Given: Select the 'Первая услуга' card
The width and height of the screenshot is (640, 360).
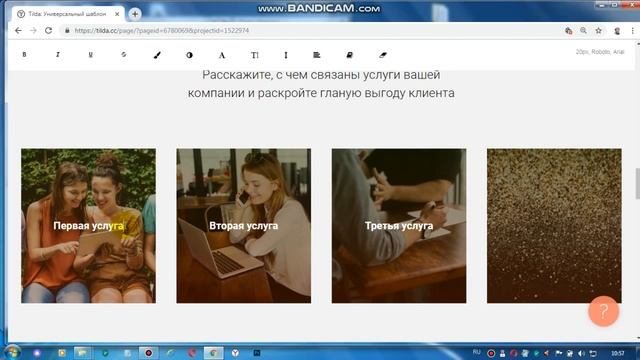Looking at the screenshot, I should [x=88, y=226].
